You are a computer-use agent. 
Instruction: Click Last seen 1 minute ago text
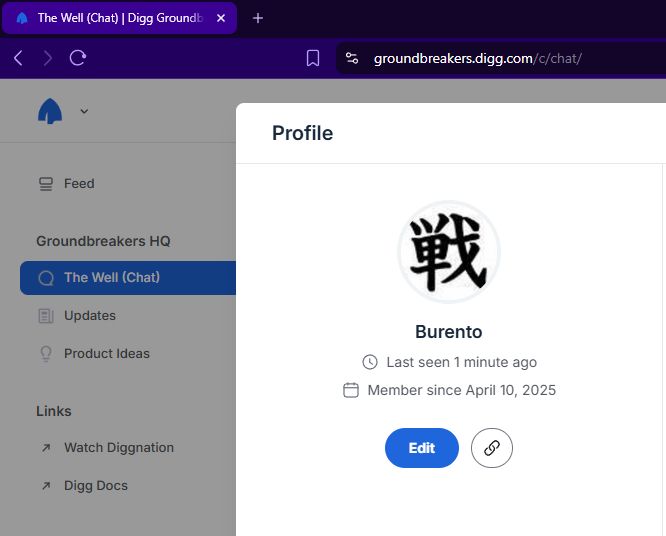click(461, 362)
